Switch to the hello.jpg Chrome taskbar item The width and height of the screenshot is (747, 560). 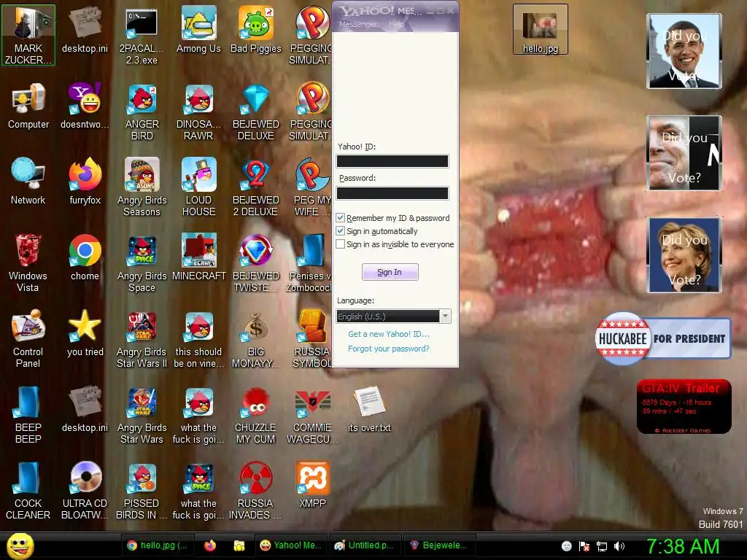point(158,545)
